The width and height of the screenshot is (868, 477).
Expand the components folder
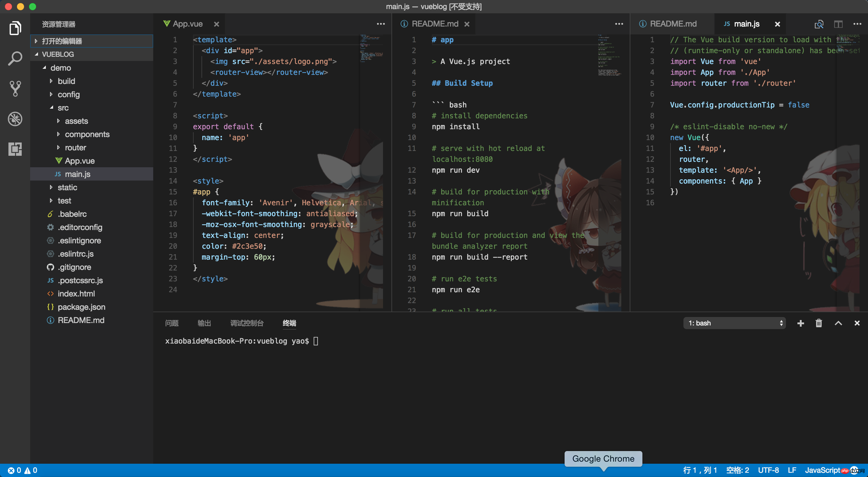coord(58,134)
